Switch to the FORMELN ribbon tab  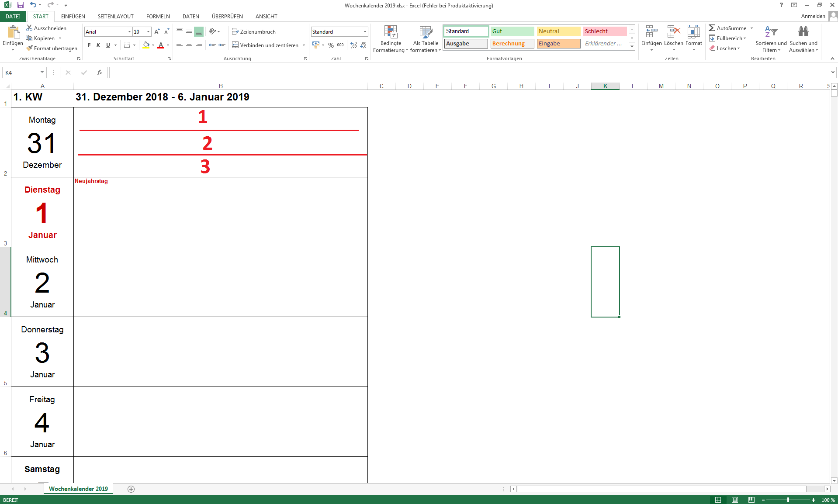pos(158,16)
